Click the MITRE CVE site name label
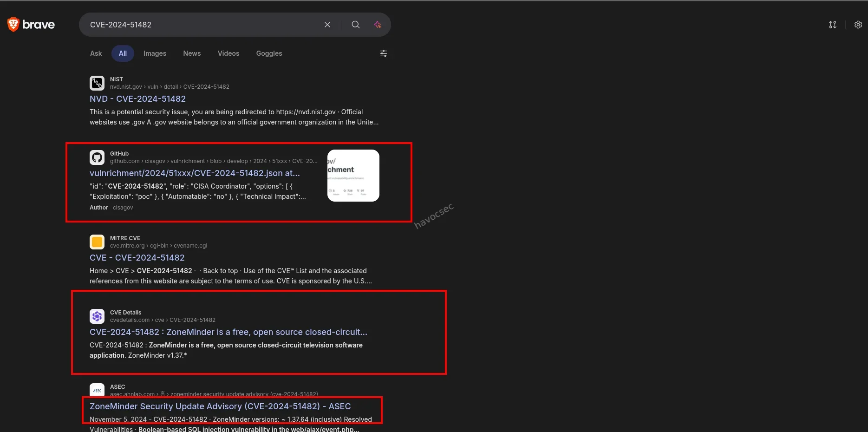The height and width of the screenshot is (432, 868). click(125, 238)
